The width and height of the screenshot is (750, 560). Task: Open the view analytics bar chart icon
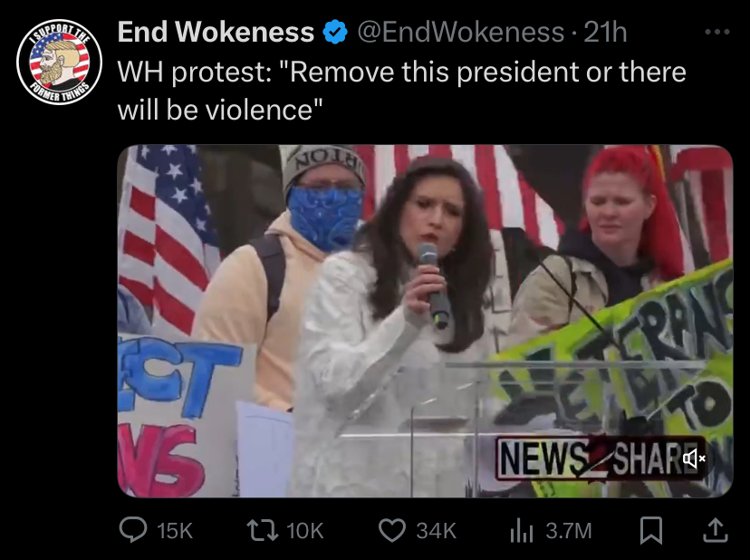click(522, 531)
